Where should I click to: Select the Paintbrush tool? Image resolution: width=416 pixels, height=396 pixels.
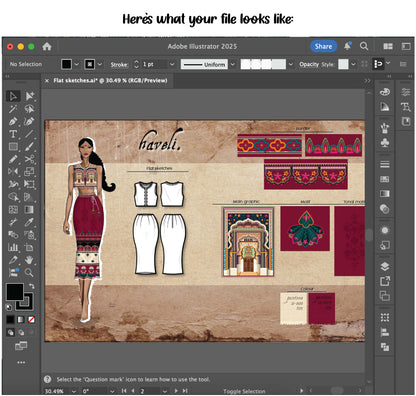pyautogui.click(x=30, y=146)
